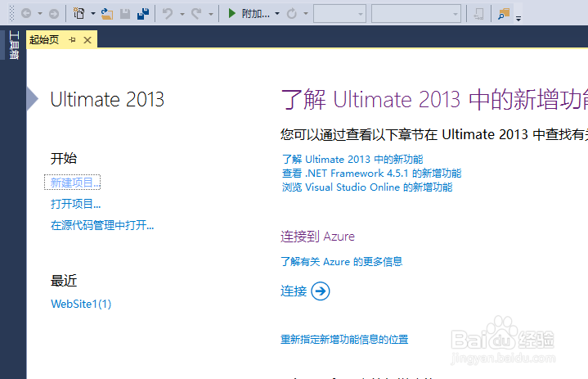
Task: Click 了解有关 Azure 的更多信息 link
Action: (x=342, y=261)
